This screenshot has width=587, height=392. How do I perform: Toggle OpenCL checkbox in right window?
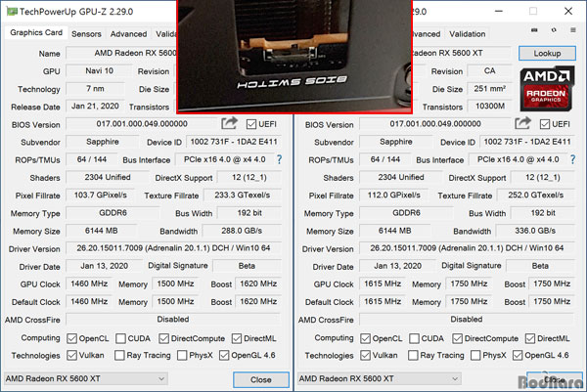pyautogui.click(x=365, y=338)
